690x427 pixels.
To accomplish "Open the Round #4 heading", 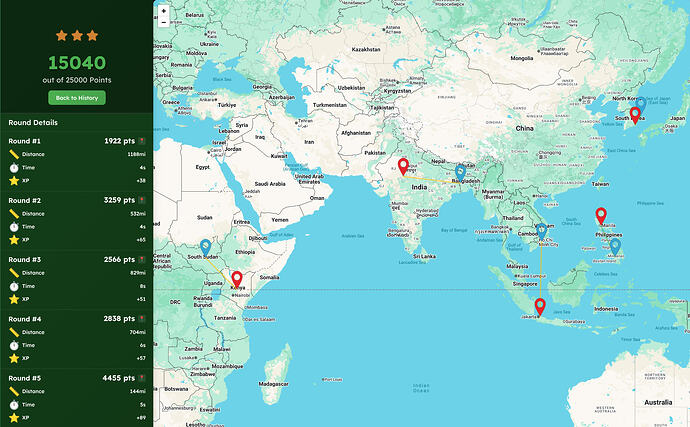I will (25, 319).
